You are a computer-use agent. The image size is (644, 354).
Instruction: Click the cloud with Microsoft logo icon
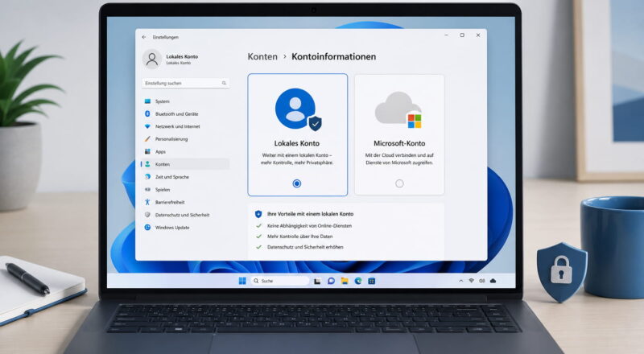coord(398,109)
